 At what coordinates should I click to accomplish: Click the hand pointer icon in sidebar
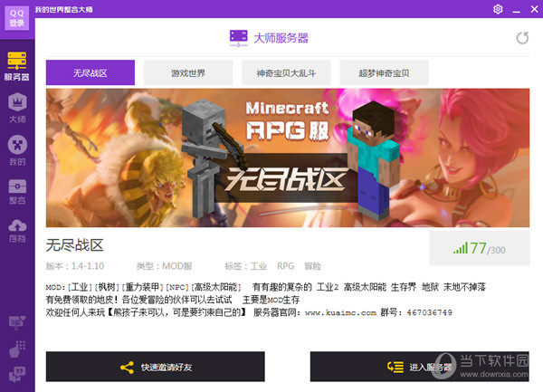[17, 349]
